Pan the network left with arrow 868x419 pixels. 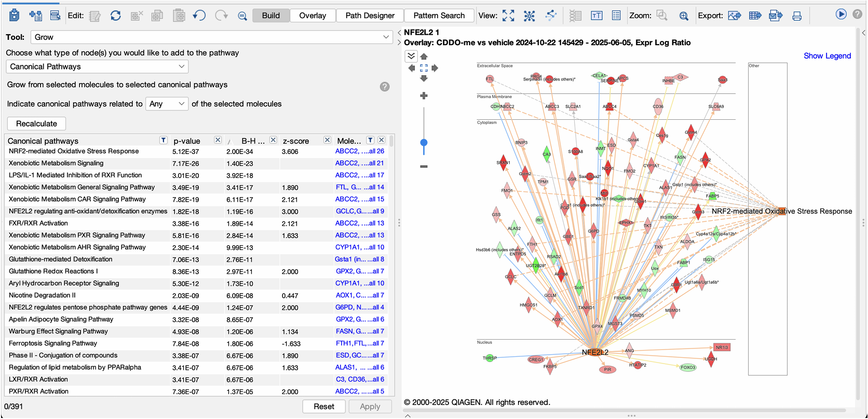point(412,68)
